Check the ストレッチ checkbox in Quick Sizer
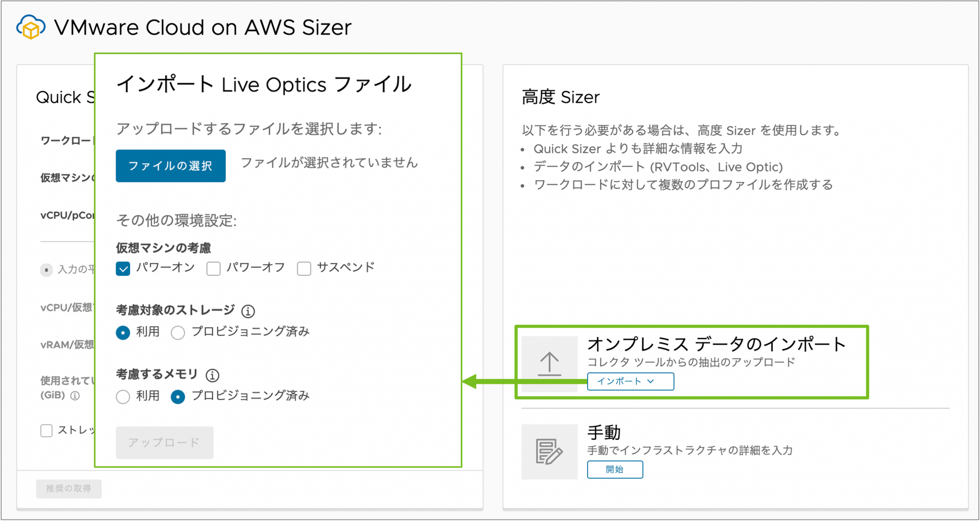Viewport: 980px width, 521px height. 46,431
